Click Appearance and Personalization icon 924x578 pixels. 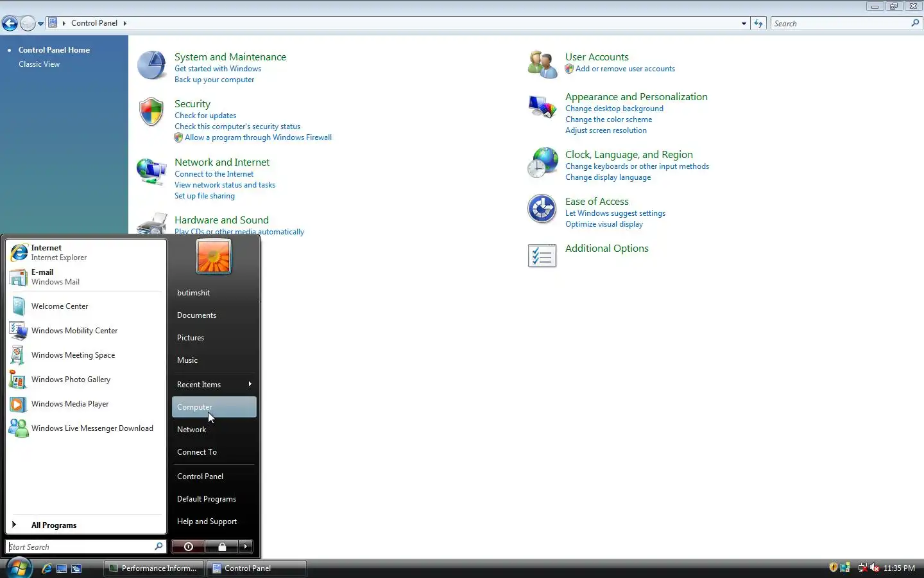click(542, 106)
